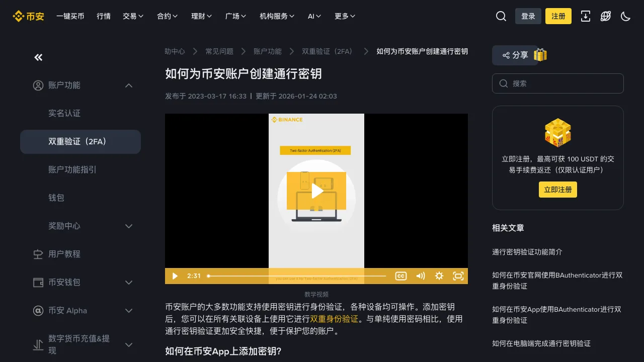Toggle closed captions on video
This screenshot has height=362, width=644.
(400, 276)
